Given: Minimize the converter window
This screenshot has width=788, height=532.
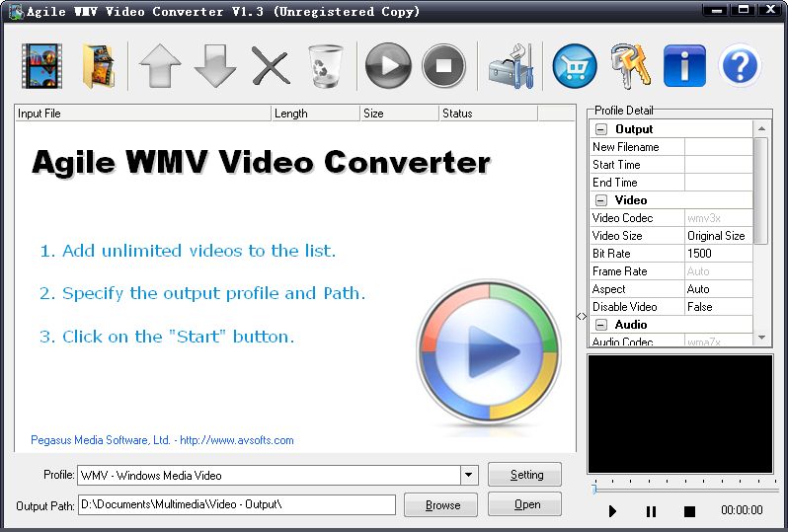Looking at the screenshot, I should click(716, 10).
